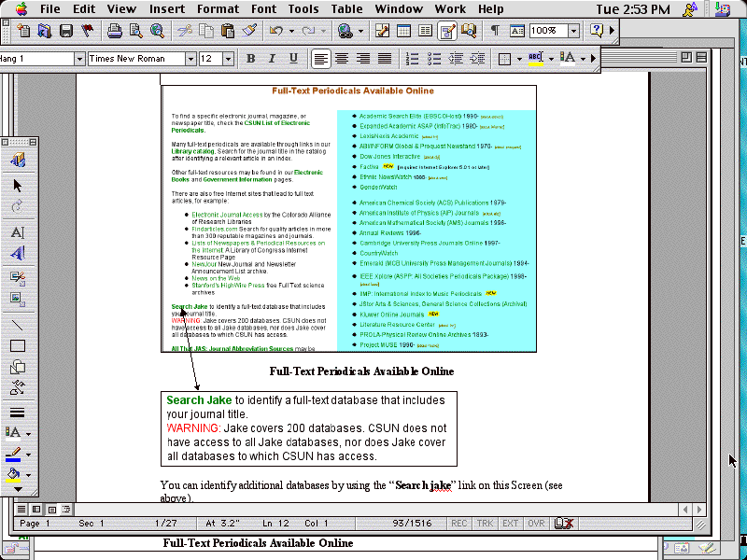This screenshot has width=747, height=560.
Task: Select the Format Painter brush
Action: pos(249,31)
